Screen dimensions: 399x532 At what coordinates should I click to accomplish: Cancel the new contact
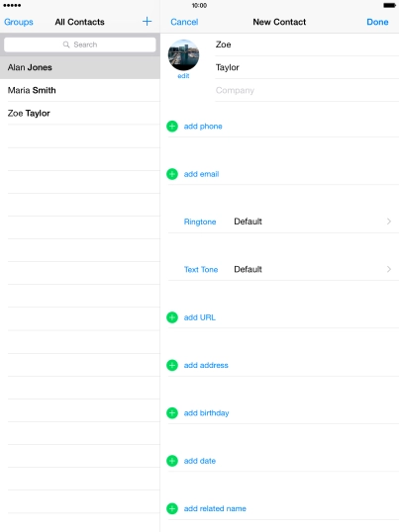point(184,22)
